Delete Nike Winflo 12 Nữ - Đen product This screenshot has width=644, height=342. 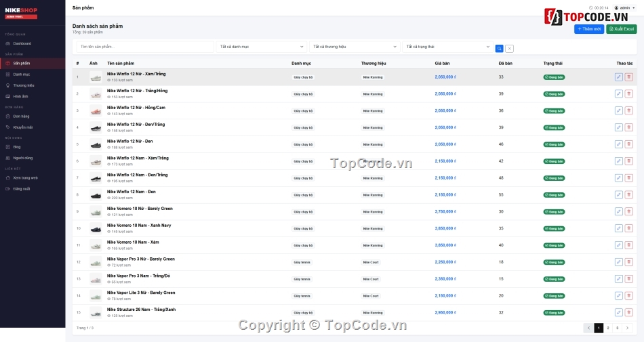[628, 144]
